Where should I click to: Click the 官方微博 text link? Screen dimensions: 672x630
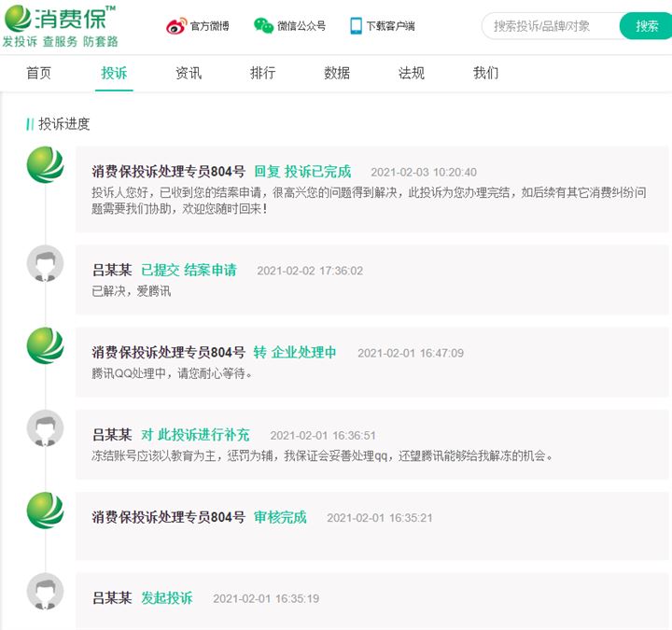[x=210, y=26]
